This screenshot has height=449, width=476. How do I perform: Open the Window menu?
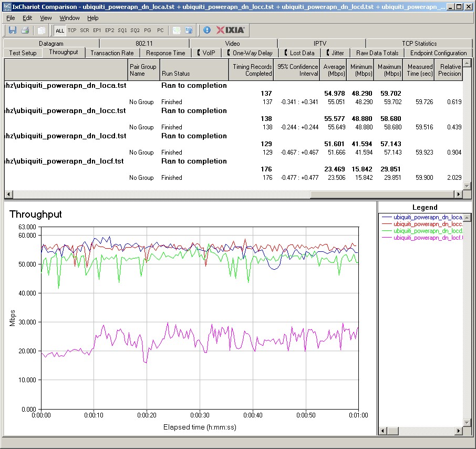click(69, 18)
